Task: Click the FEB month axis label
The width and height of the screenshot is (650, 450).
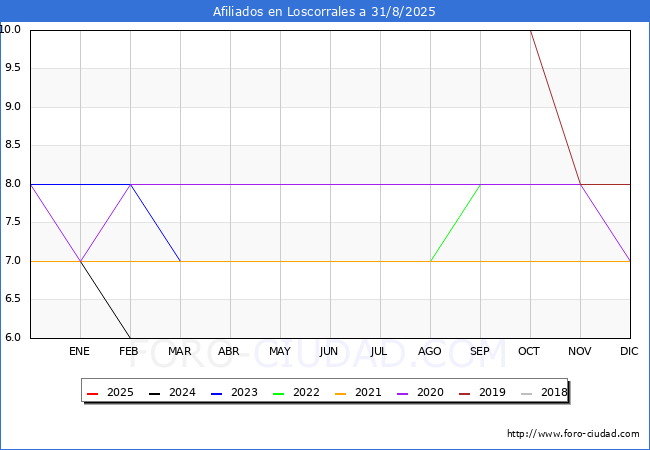Action: pyautogui.click(x=129, y=351)
